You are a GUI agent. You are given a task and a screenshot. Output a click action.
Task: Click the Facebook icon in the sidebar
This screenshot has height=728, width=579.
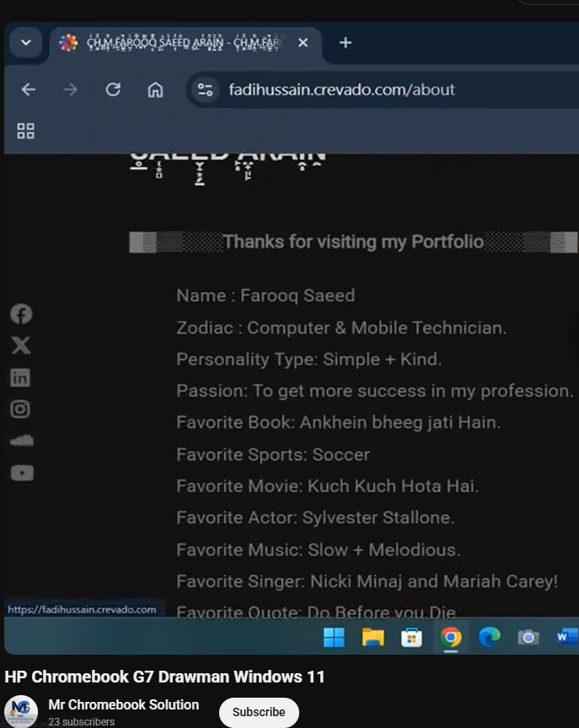coord(21,314)
